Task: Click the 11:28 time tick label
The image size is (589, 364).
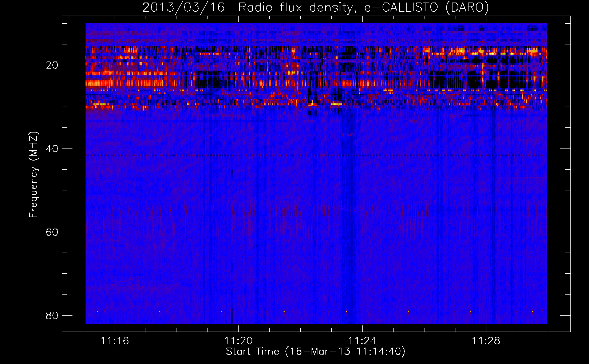Action: [x=486, y=341]
